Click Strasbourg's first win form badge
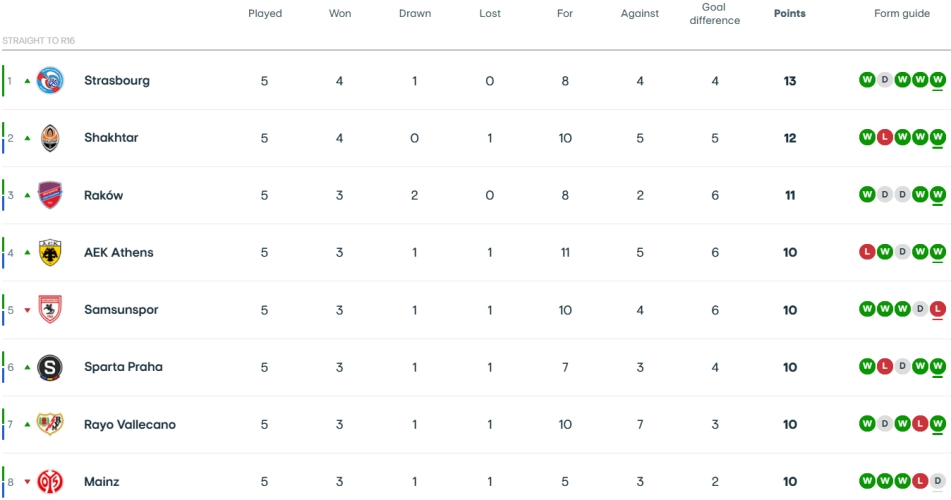 [x=867, y=81]
